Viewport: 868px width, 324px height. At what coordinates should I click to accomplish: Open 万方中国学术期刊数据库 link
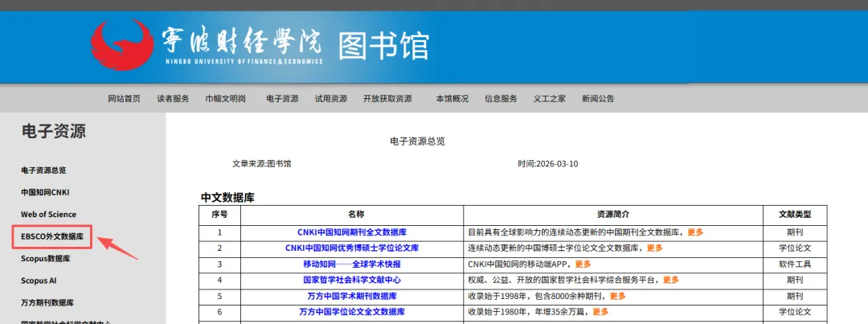(x=352, y=296)
